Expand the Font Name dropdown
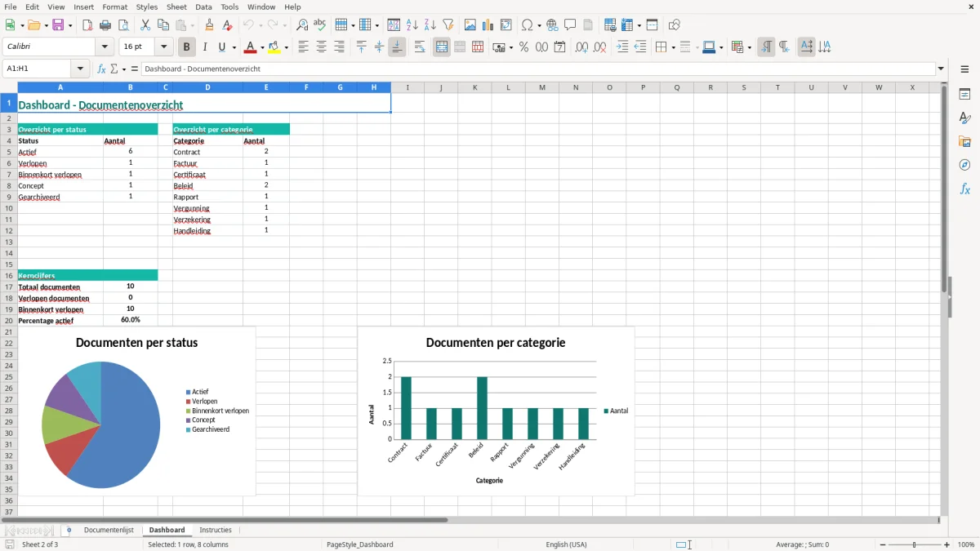The width and height of the screenshot is (980, 551). point(105,47)
